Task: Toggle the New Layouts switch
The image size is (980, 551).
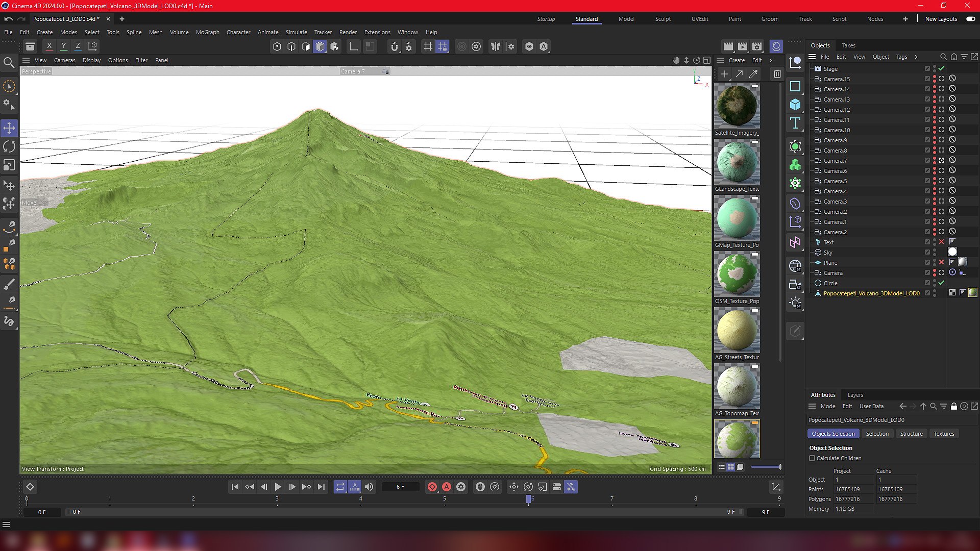Action: click(971, 19)
